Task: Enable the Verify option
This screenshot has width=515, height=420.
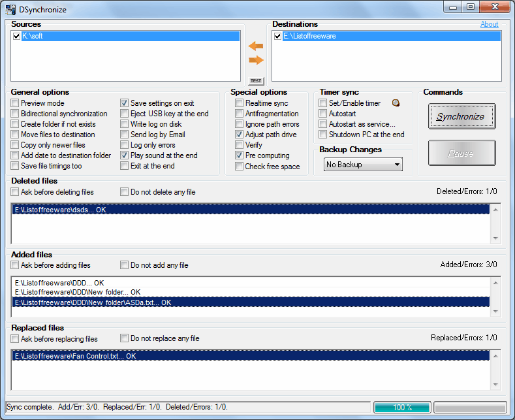Action: [239, 145]
